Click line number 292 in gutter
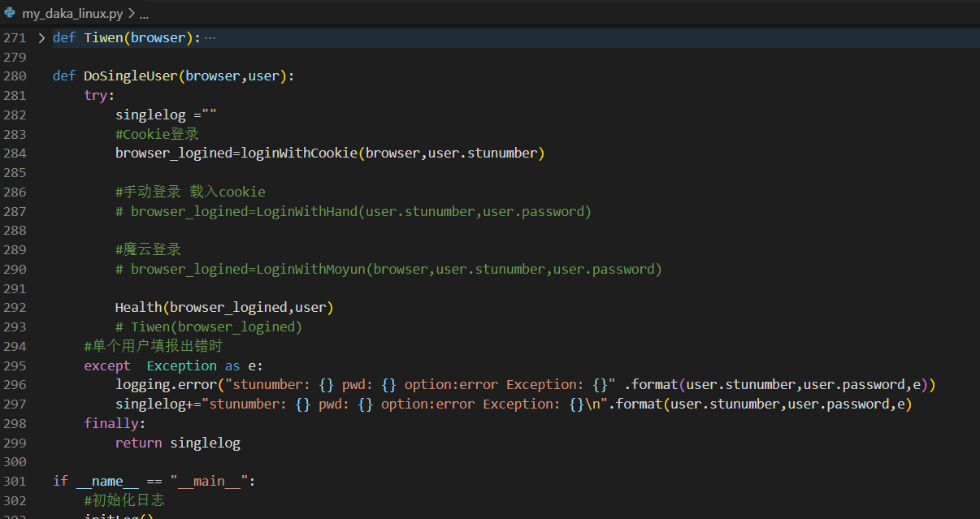The image size is (980, 519). [15, 307]
